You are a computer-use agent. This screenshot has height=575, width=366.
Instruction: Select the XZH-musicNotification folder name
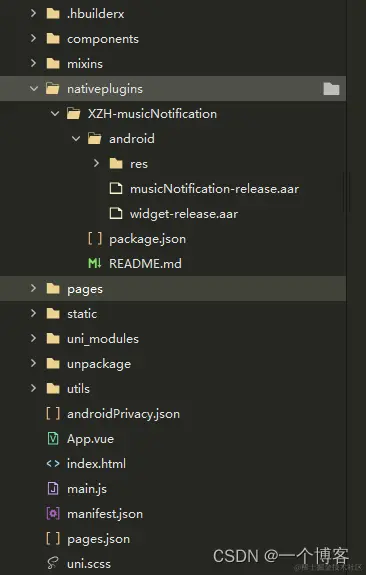pyautogui.click(x=152, y=114)
